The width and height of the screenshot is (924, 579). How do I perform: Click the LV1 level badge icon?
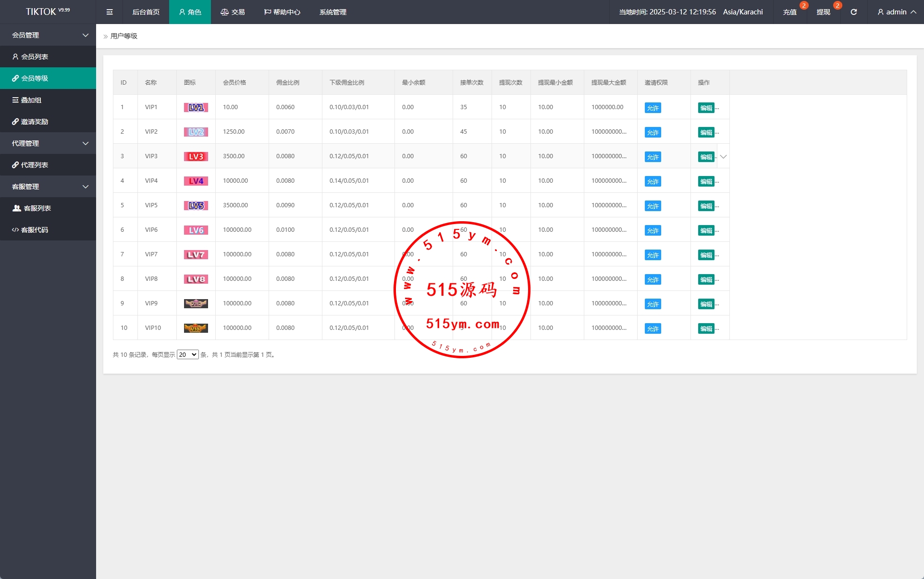[x=196, y=107]
